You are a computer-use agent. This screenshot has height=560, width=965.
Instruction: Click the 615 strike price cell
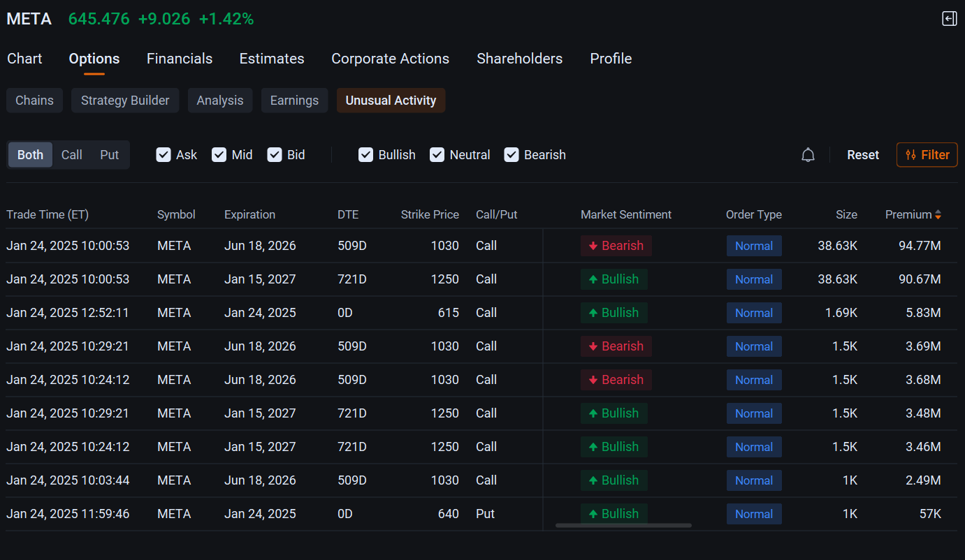(x=448, y=313)
